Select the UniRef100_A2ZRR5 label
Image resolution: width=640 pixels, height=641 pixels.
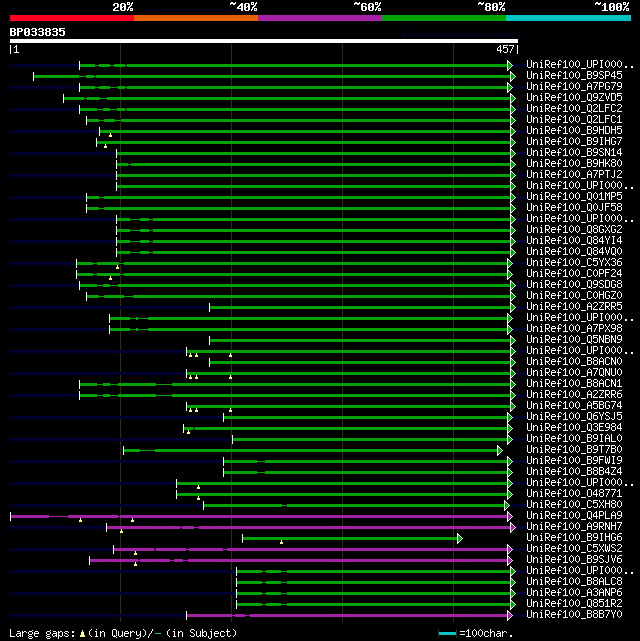pos(574,307)
